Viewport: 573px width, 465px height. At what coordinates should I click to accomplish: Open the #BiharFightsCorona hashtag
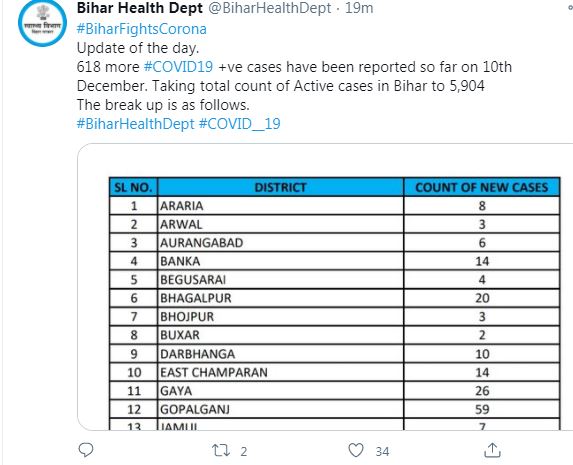141,29
